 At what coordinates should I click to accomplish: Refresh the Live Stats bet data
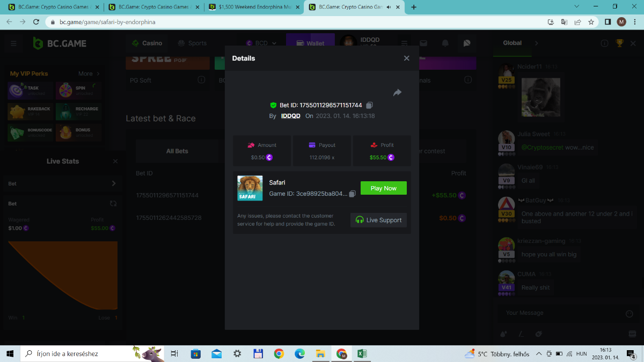click(113, 204)
